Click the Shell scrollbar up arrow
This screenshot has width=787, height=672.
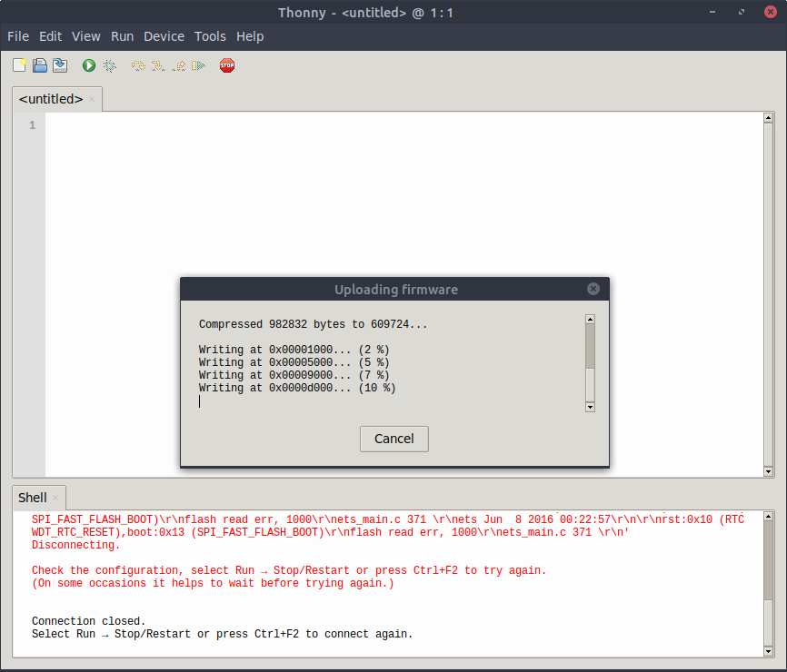768,516
